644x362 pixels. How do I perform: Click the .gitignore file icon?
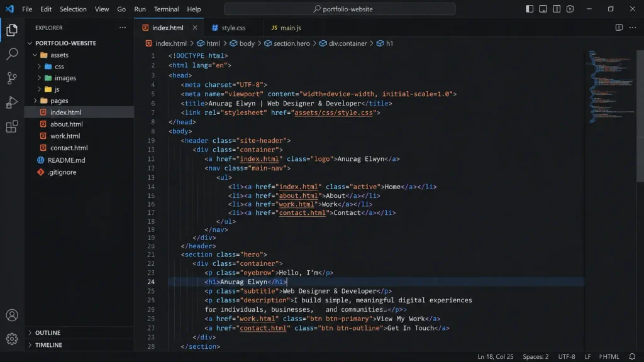tap(41, 172)
